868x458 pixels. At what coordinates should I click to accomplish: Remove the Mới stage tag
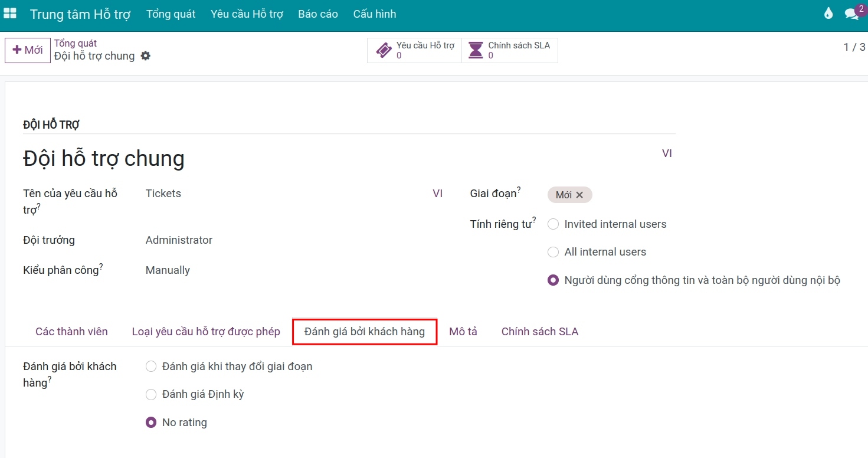coord(579,195)
